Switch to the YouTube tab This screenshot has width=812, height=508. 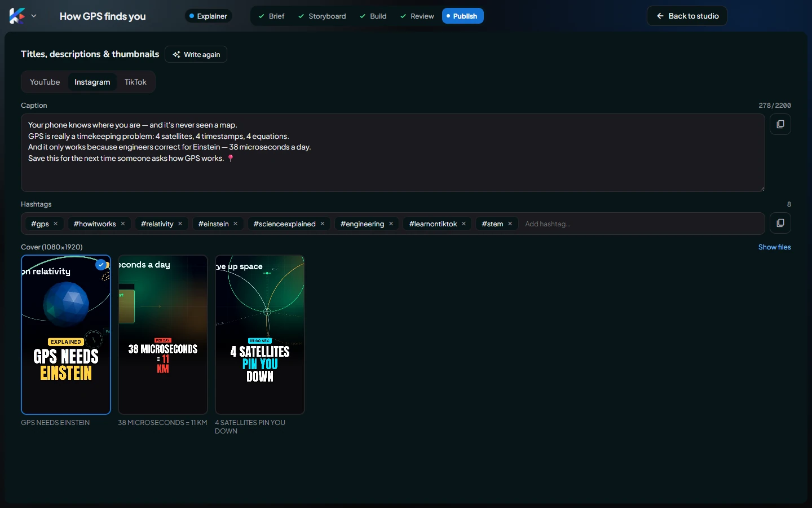click(45, 82)
